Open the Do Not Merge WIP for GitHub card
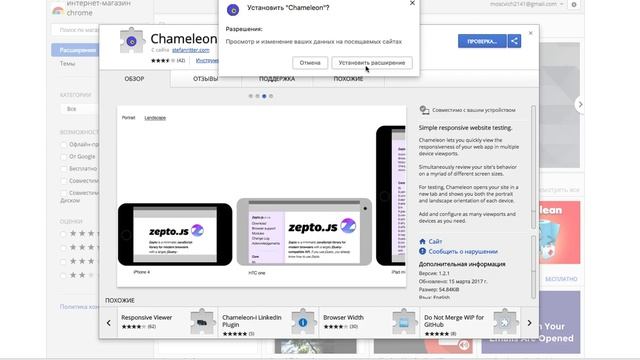 [x=470, y=322]
